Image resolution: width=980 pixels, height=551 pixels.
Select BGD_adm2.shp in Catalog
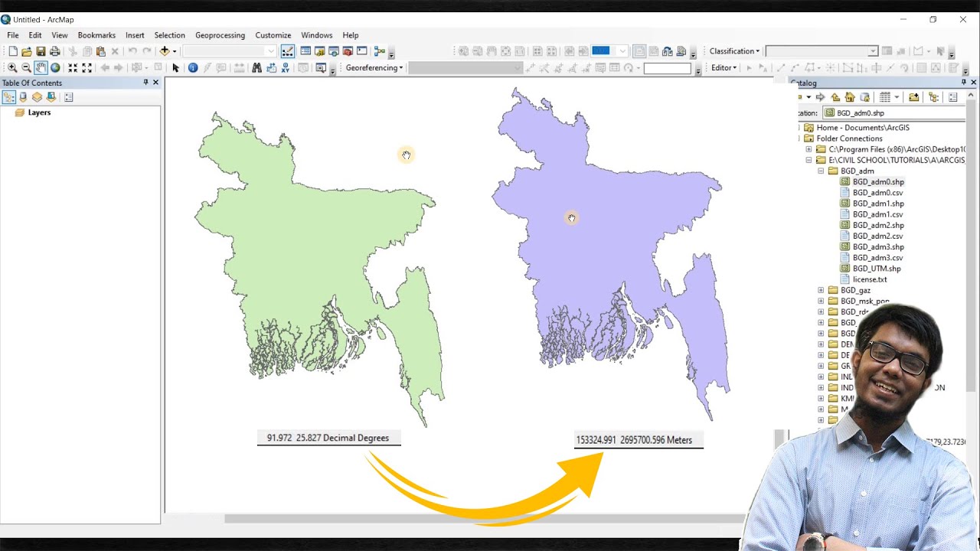[x=878, y=226]
